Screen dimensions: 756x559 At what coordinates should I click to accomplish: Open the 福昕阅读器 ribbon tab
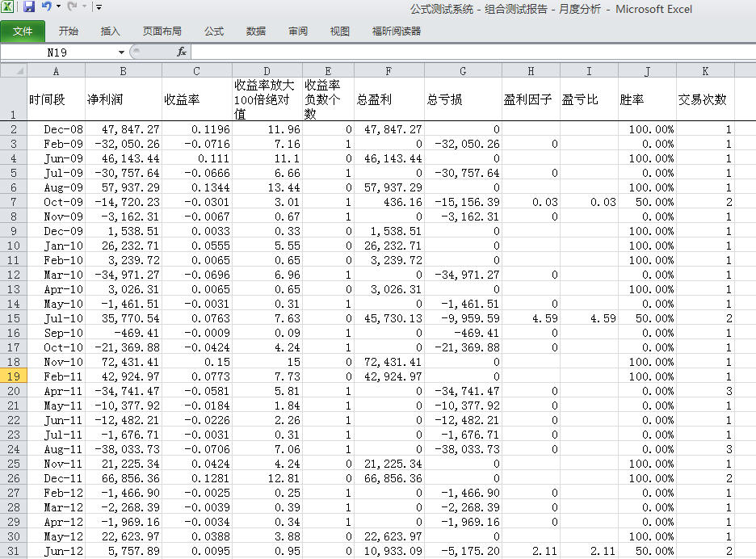[396, 32]
